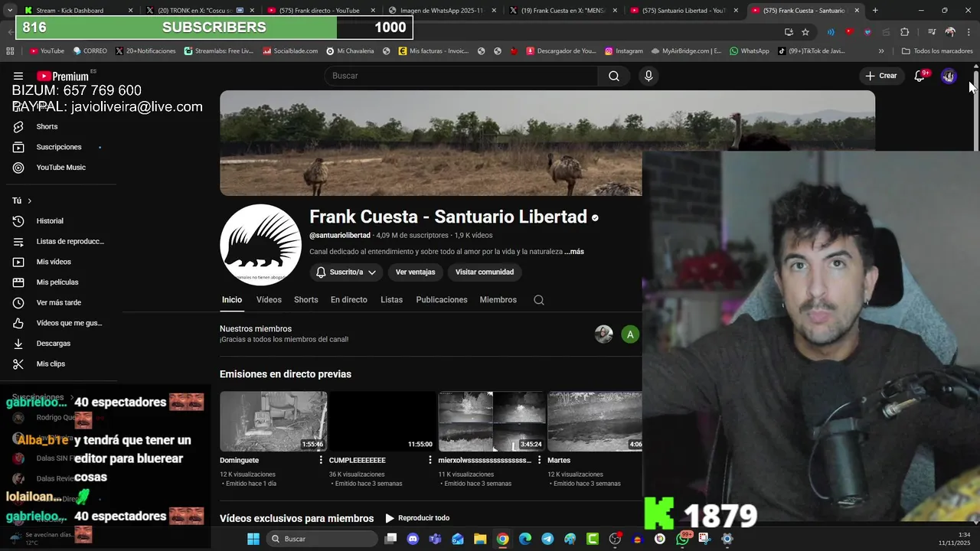Click the 'Emisiones en directo previas' heading
The width and height of the screenshot is (980, 551).
(x=286, y=374)
